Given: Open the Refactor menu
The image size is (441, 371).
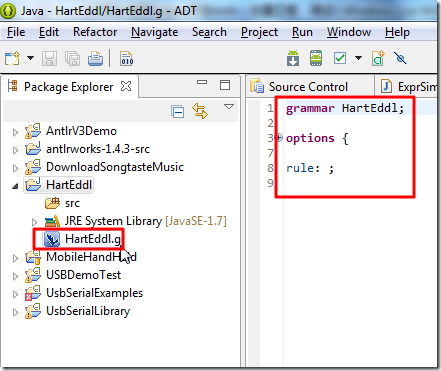Looking at the screenshot, I should [95, 32].
